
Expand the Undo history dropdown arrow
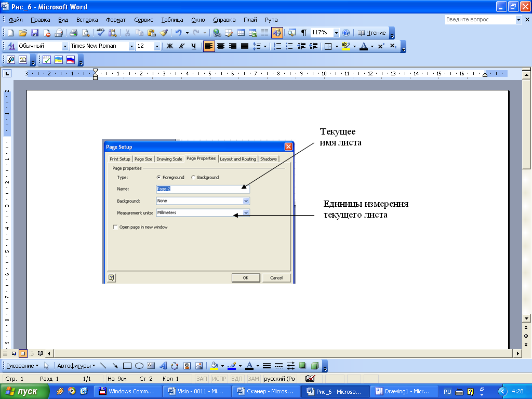[x=187, y=33]
